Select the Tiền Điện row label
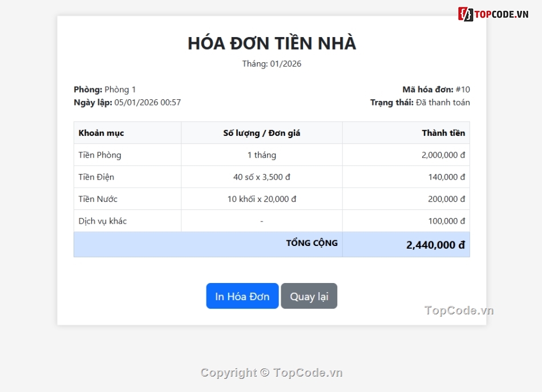Image resolution: width=542 pixels, height=392 pixels. (96, 177)
